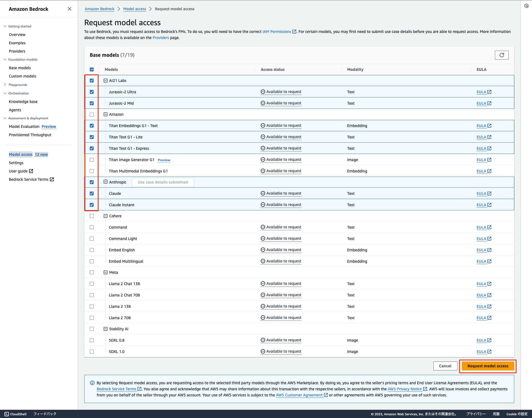Image resolution: width=532 pixels, height=418 pixels.
Task: Click status icon for Titan Image Generator G1
Action: coord(263,159)
